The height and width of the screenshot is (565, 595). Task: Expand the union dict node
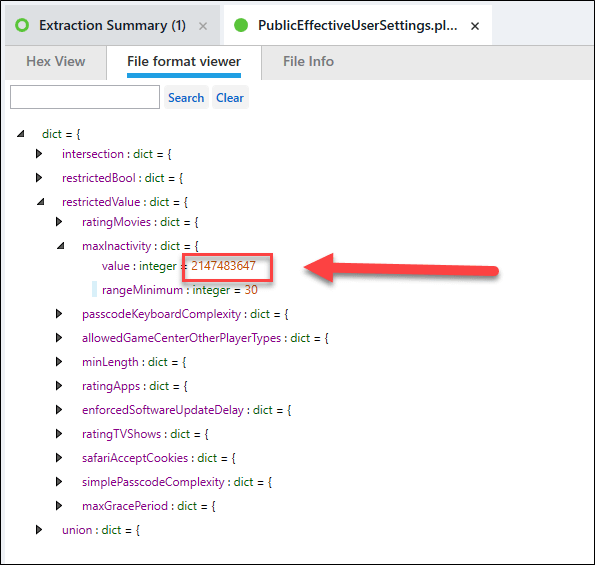click(39, 530)
